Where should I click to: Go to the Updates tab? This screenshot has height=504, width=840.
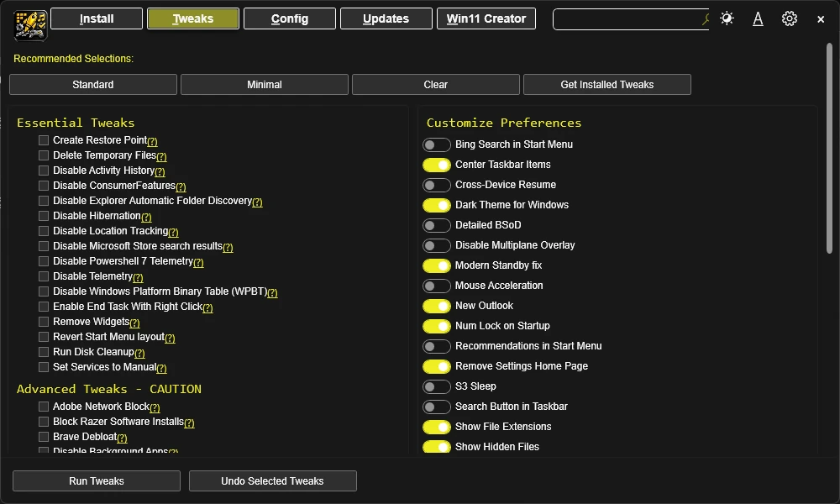[x=386, y=18]
